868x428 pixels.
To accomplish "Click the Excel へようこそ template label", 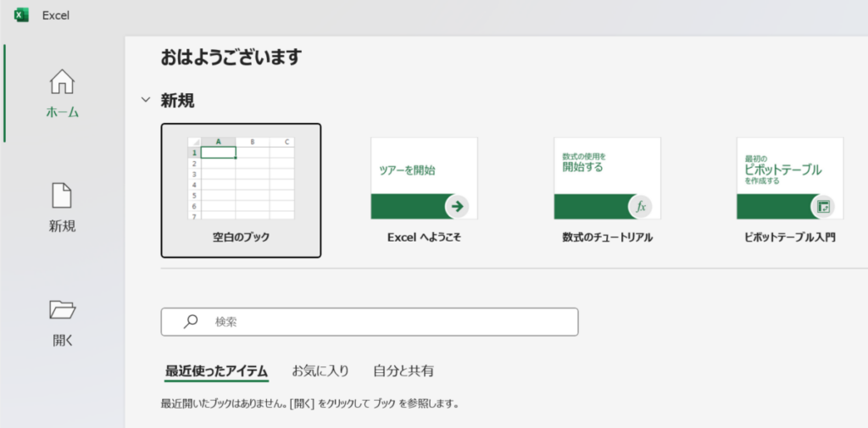I will 424,237.
